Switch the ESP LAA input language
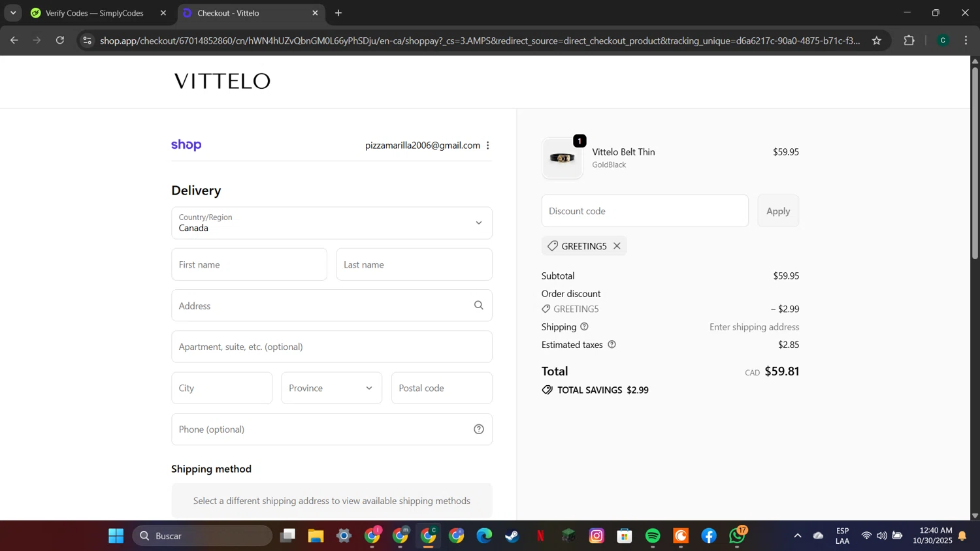 click(x=843, y=536)
